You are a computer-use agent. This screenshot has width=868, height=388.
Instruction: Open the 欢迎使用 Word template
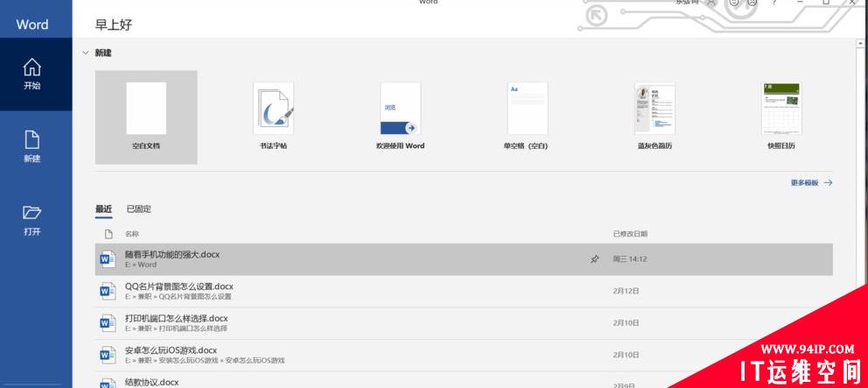[400, 117]
